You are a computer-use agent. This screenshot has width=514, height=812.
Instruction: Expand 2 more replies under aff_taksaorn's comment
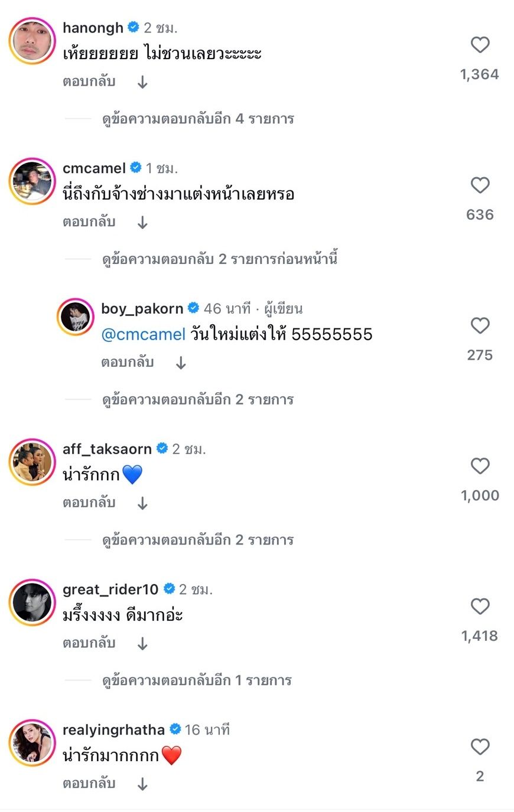(x=198, y=540)
